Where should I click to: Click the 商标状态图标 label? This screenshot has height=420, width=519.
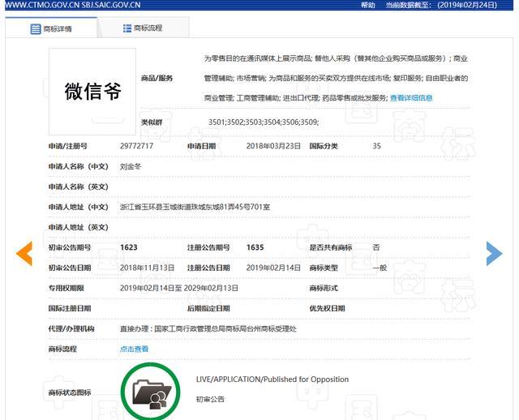pos(70,392)
